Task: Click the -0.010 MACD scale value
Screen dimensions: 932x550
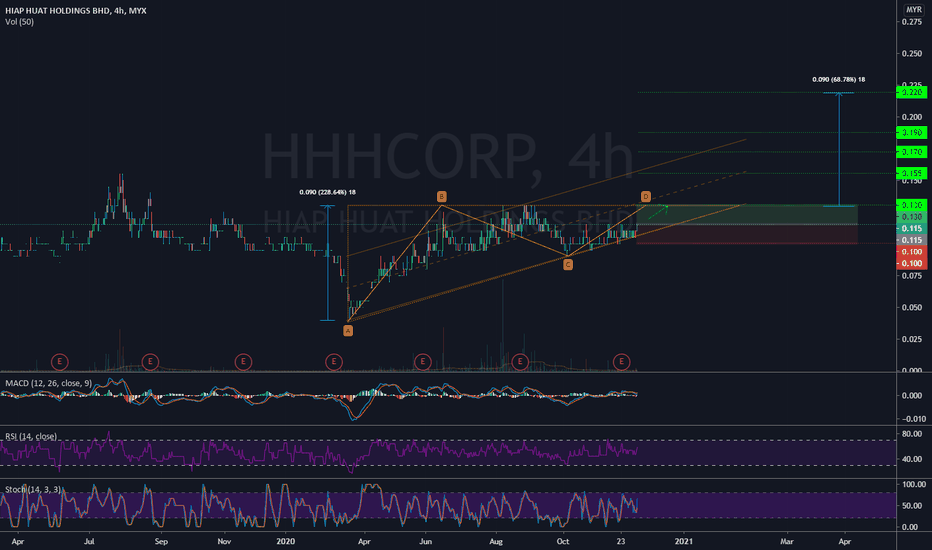Action: [x=912, y=419]
